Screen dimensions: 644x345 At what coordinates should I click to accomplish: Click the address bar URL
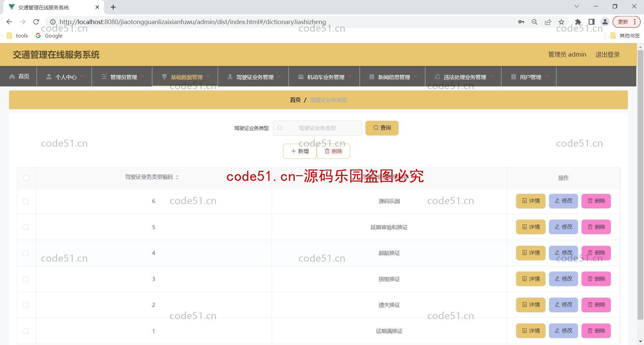coord(193,22)
